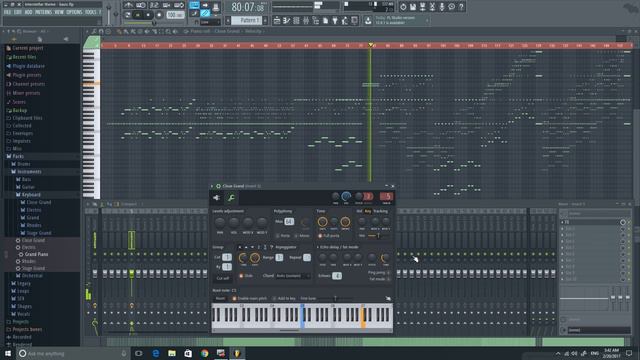Click the Windows Start button
This screenshot has height=360, width=640.
coord(8,353)
